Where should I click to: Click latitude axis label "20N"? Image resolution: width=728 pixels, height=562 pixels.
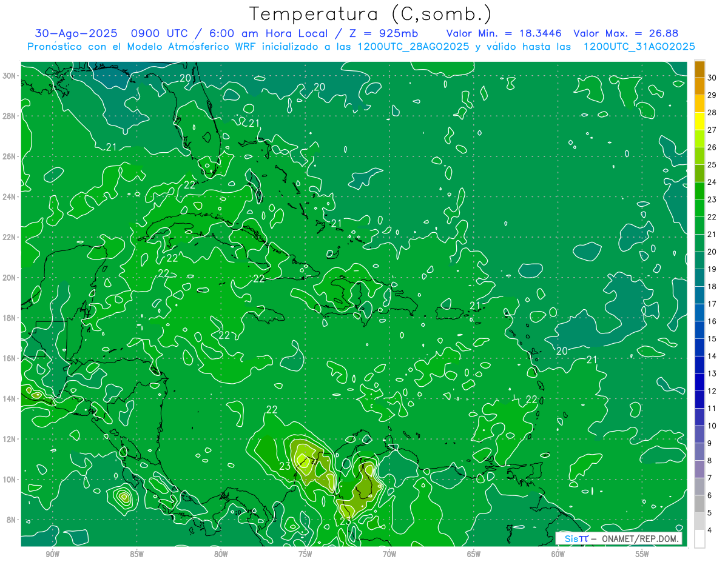coord(10,278)
